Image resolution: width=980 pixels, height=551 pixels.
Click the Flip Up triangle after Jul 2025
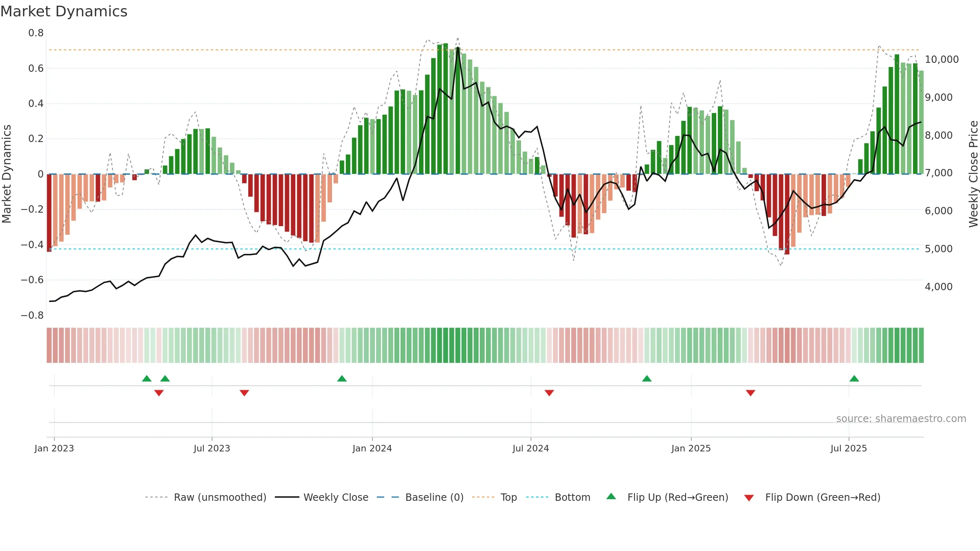click(854, 378)
